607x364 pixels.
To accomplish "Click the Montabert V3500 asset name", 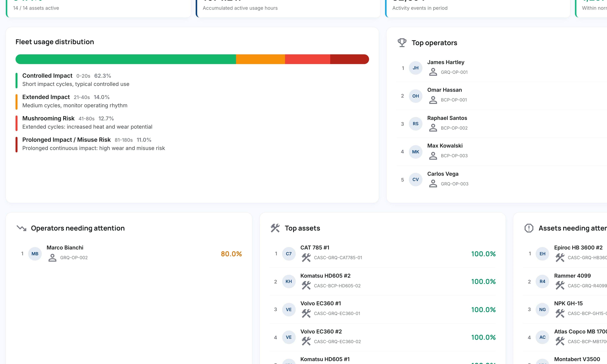I will (x=577, y=359).
